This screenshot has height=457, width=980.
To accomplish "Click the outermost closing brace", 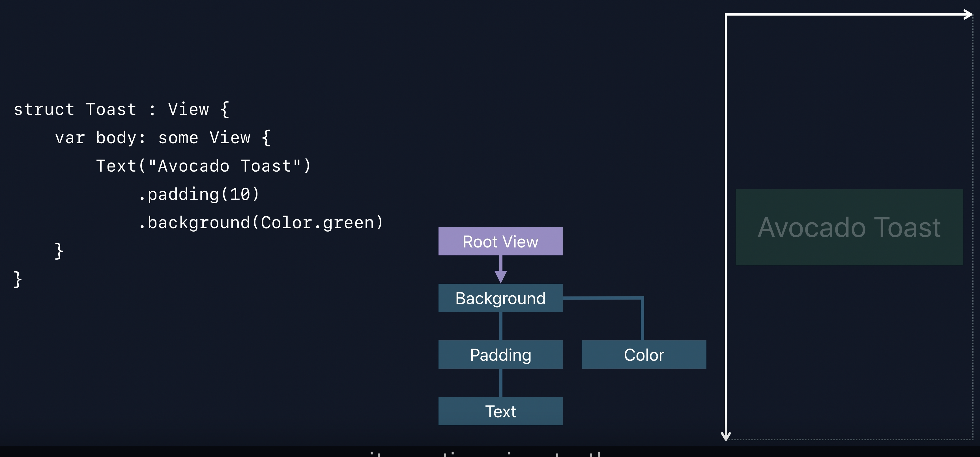I will (18, 279).
